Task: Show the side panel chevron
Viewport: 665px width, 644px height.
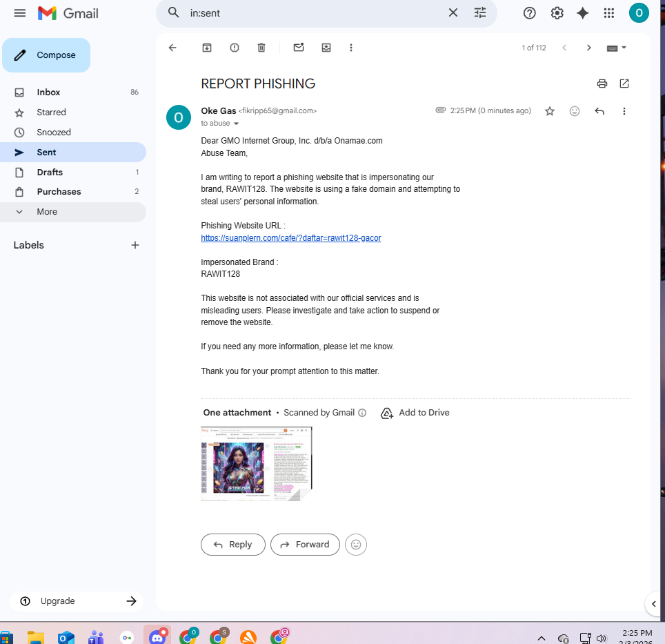Action: tap(653, 604)
